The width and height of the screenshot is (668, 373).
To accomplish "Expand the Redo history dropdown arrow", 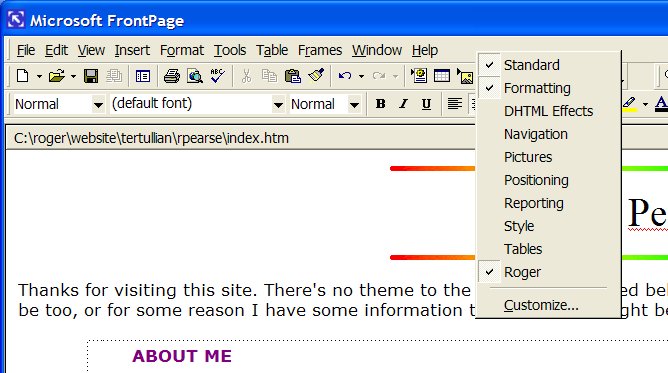I will [x=395, y=77].
